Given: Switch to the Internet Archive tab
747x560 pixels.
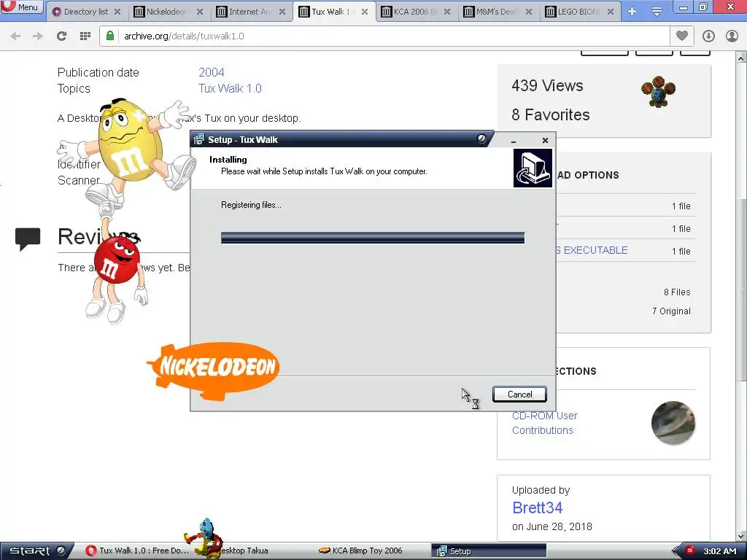Looking at the screenshot, I should tap(249, 12).
